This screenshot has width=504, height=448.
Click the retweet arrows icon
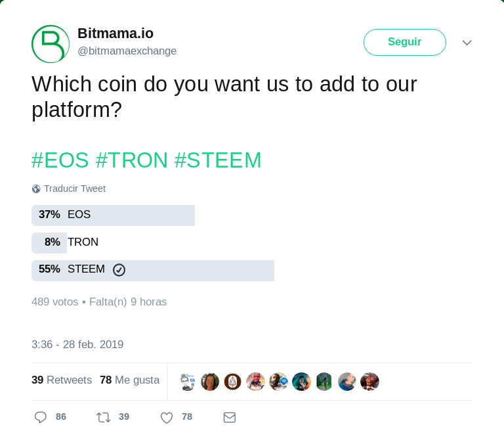[x=104, y=417]
